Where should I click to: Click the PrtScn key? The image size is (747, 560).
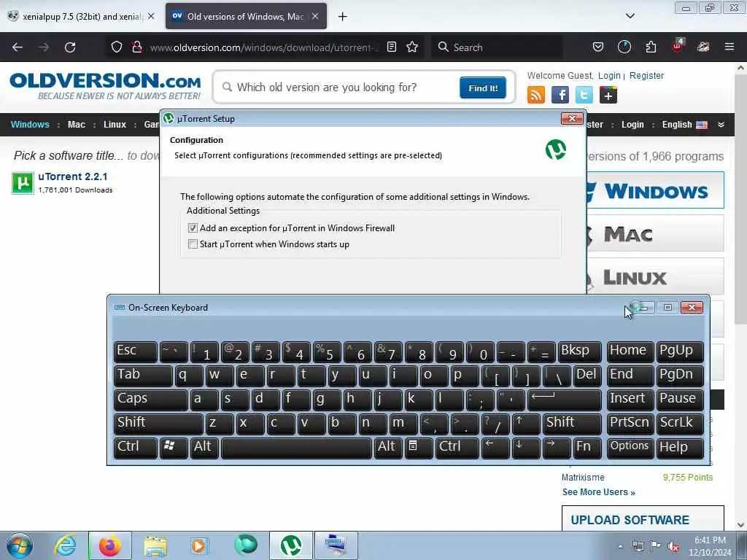tap(630, 424)
